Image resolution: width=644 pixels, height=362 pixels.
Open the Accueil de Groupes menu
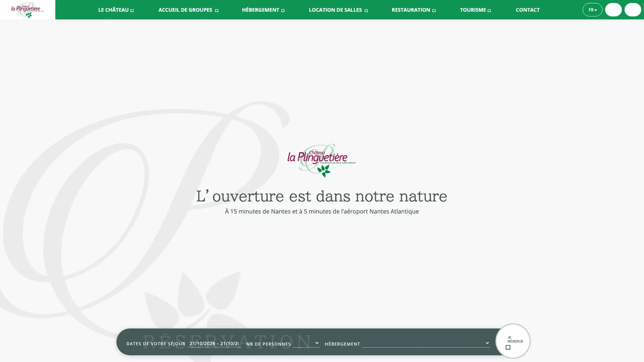pyautogui.click(x=188, y=10)
